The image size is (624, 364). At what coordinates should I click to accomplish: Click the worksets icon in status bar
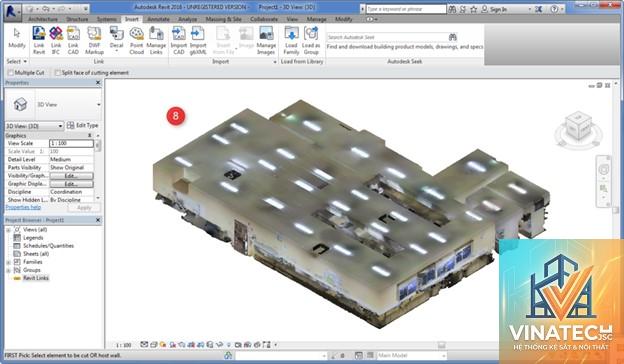tap(228, 355)
